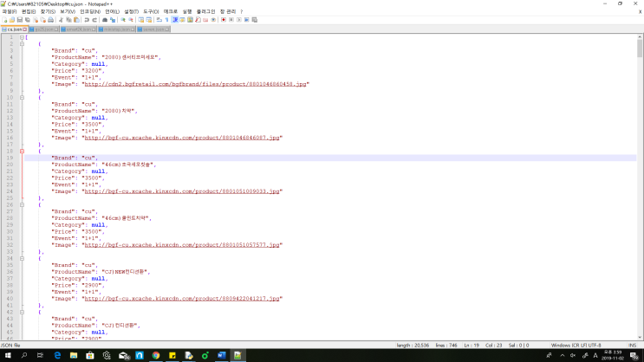Open the 8809422041217.jpg image link

[x=182, y=299]
